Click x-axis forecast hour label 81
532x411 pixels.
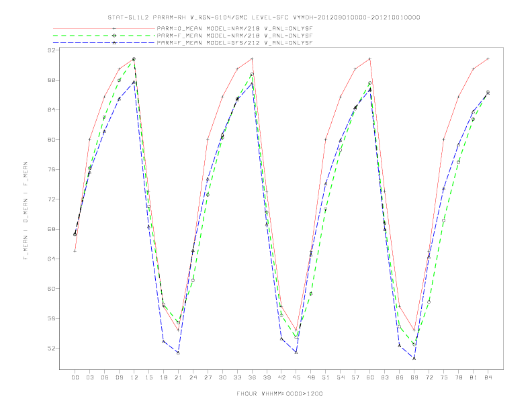(x=474, y=377)
